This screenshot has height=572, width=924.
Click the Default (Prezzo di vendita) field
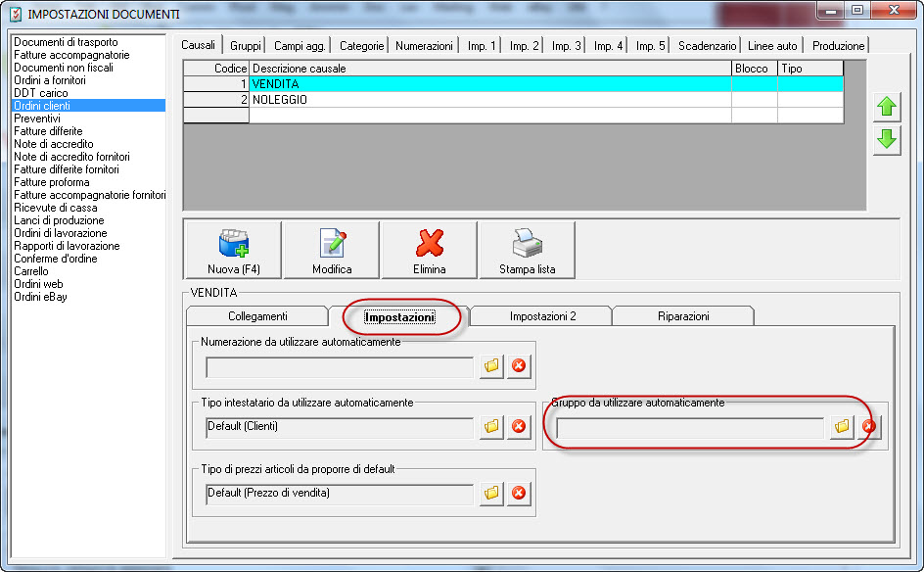coord(340,495)
